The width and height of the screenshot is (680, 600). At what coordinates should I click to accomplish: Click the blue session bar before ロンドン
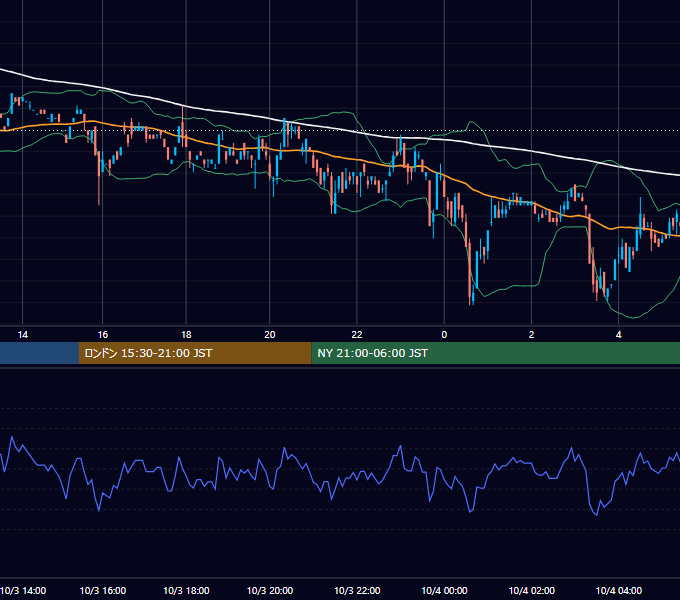(39, 353)
